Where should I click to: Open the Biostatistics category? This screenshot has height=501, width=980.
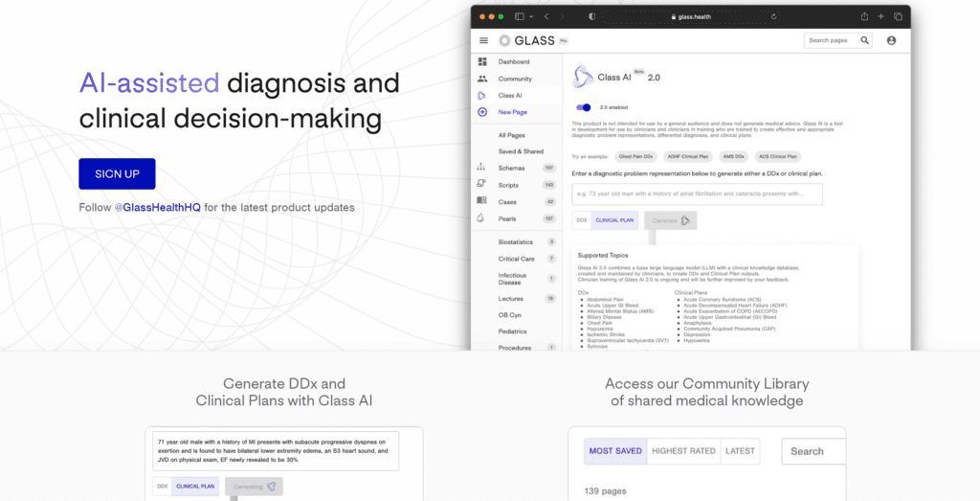coord(516,242)
